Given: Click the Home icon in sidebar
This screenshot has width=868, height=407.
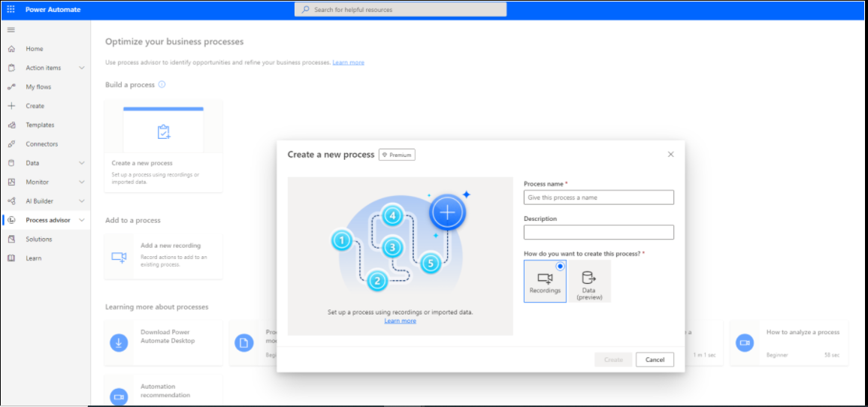Looking at the screenshot, I should point(11,49).
